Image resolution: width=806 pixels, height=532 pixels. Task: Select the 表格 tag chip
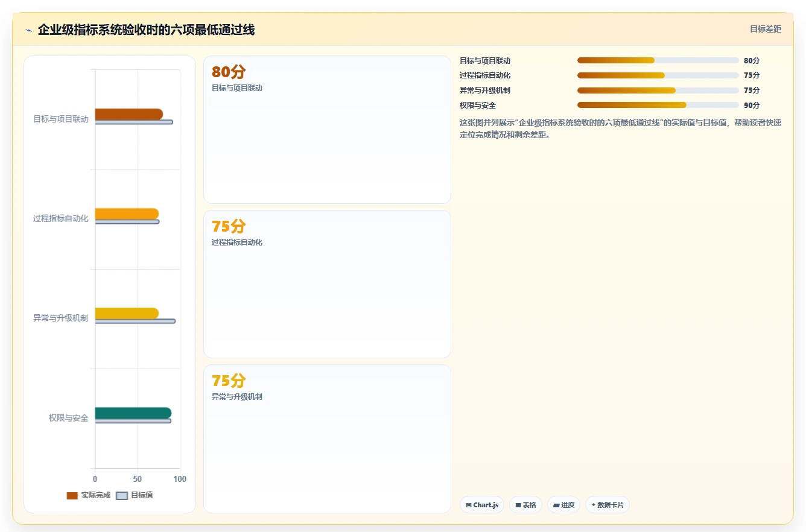[525, 505]
